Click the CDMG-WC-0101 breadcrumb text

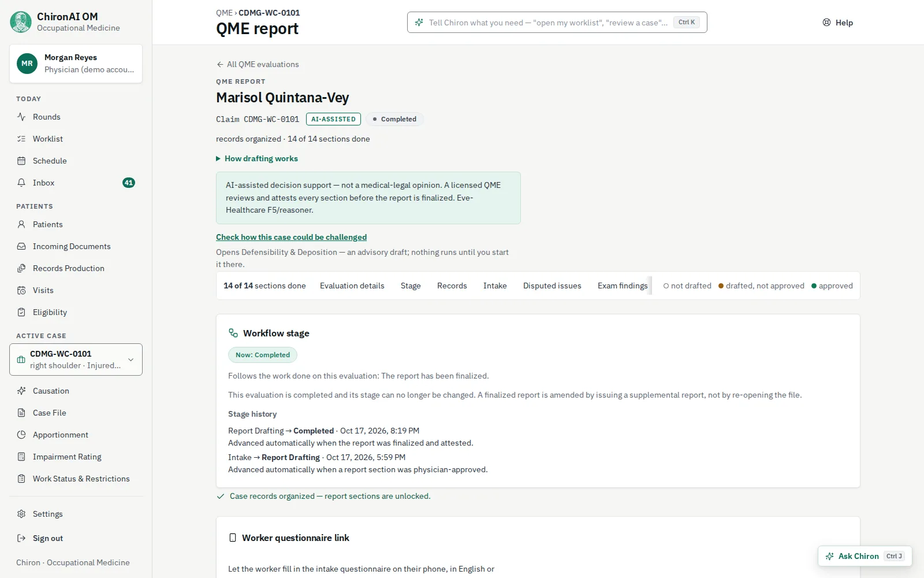pyautogui.click(x=269, y=13)
